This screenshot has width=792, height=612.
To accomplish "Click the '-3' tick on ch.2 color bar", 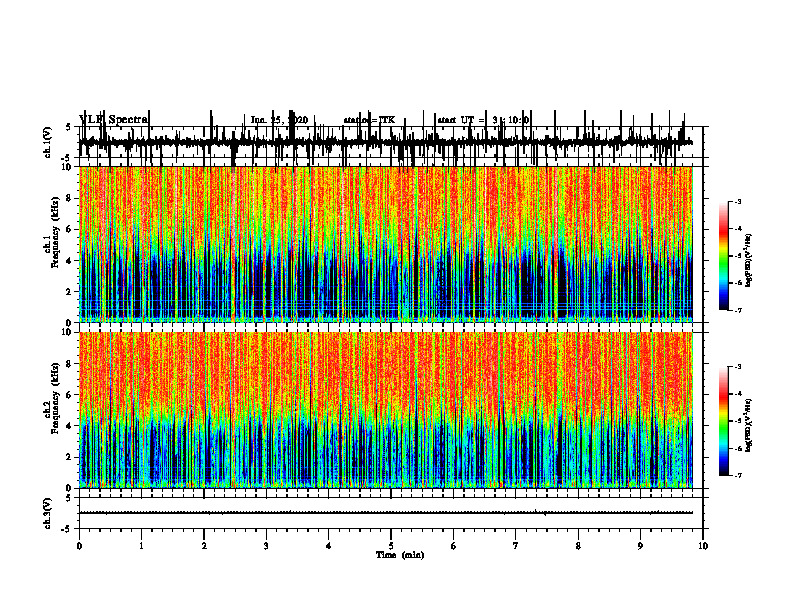I will (x=737, y=367).
